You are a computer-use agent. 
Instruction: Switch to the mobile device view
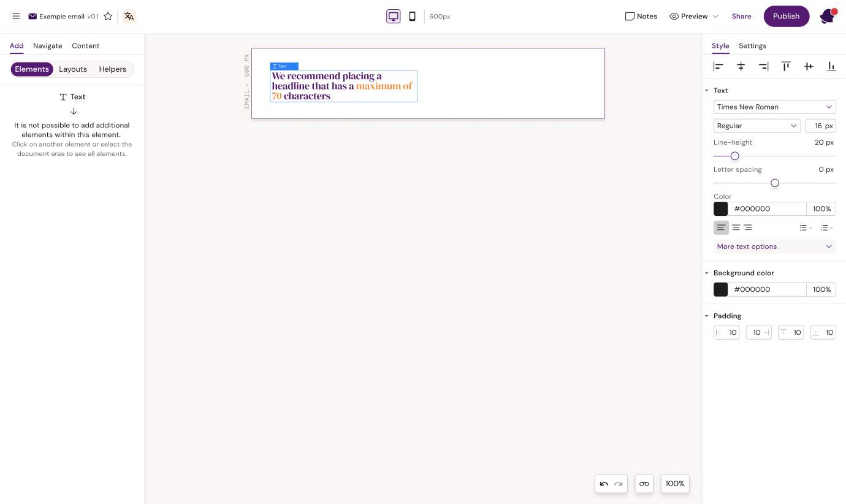pyautogui.click(x=412, y=17)
